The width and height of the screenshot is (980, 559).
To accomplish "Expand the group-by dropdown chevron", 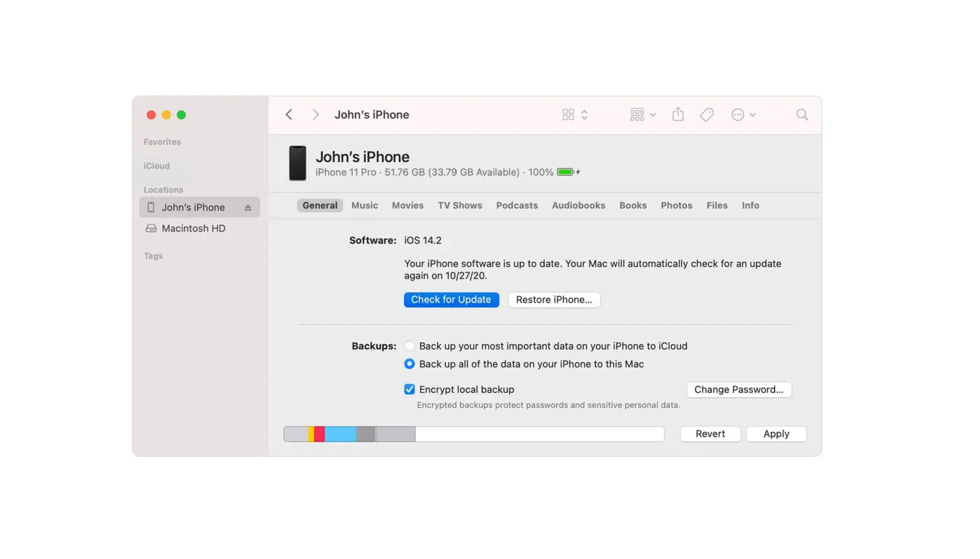I will [652, 115].
